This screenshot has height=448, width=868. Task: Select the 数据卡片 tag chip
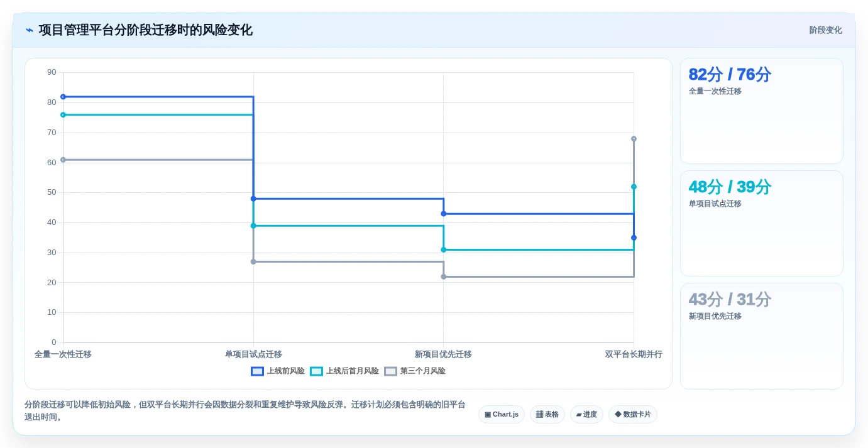pos(633,414)
